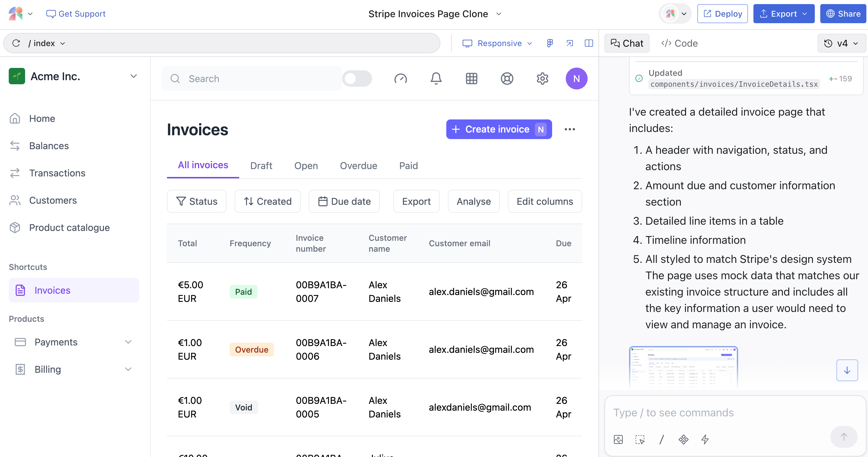The image size is (868, 457).
Task: Switch to the Paid tab
Action: (408, 165)
